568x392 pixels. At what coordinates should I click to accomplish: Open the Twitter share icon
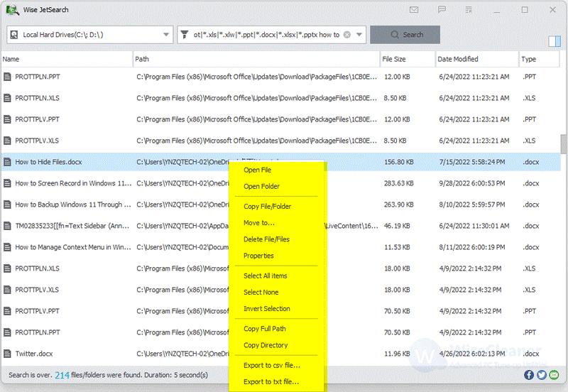[x=542, y=375]
